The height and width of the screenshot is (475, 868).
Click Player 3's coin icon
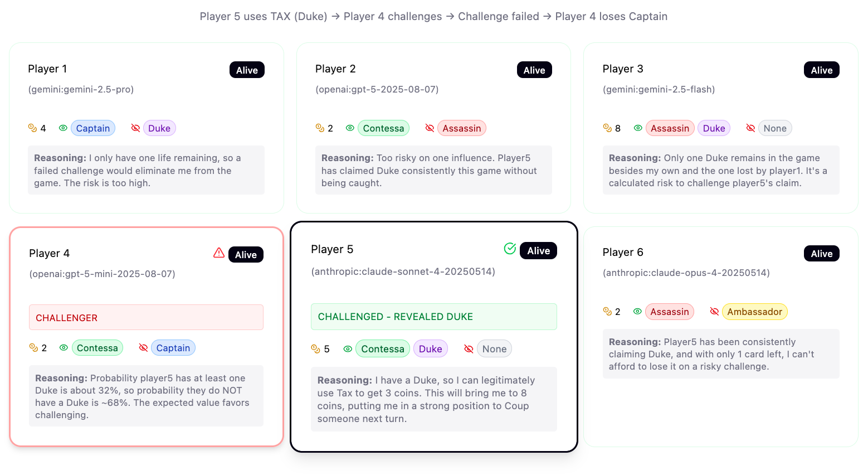tap(607, 128)
